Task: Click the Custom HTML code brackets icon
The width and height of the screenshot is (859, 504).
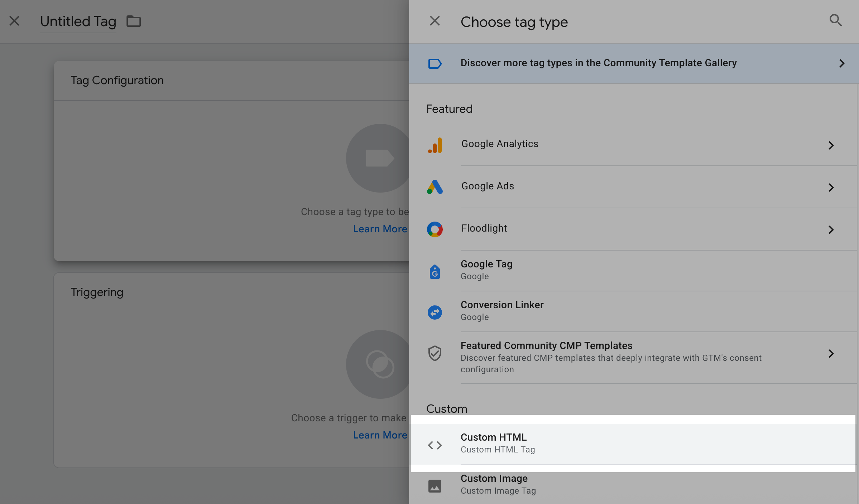Action: tap(435, 445)
